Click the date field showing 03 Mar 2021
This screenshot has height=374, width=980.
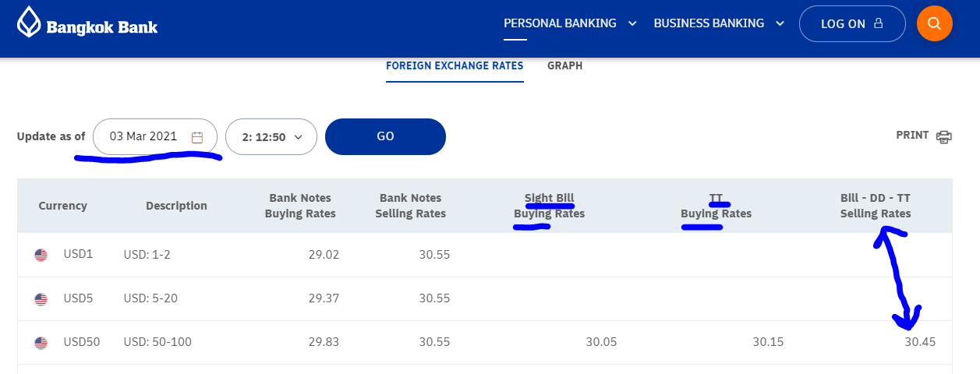point(143,137)
